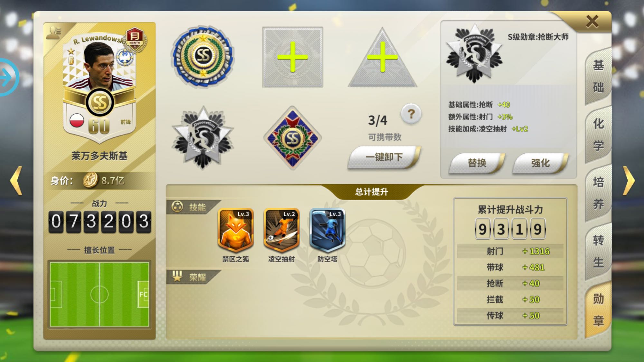Select the blue-gold round SS medal

click(203, 57)
